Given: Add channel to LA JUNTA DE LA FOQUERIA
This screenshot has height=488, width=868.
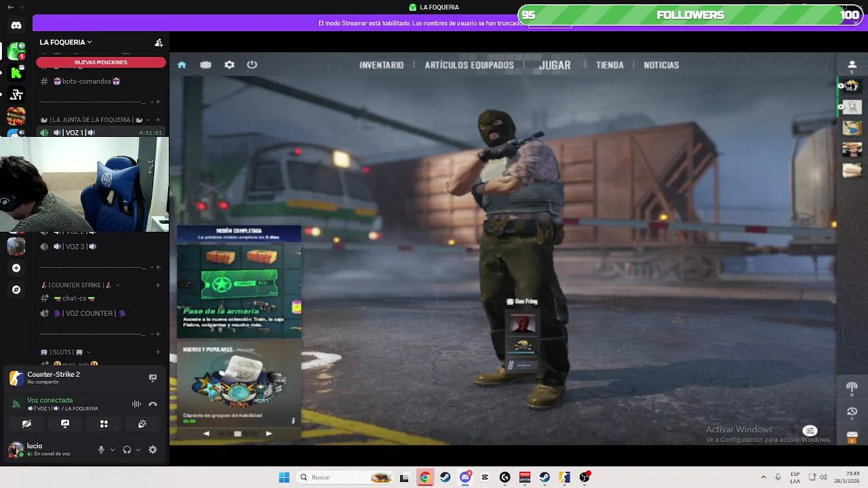Looking at the screenshot, I should click(x=158, y=120).
